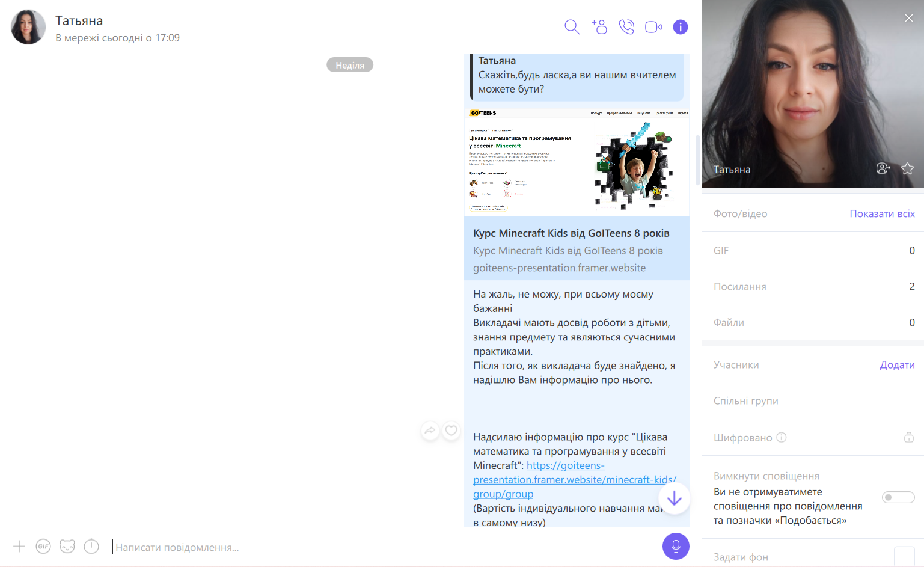
Task: Start a video call with camera icon
Action: 653,27
